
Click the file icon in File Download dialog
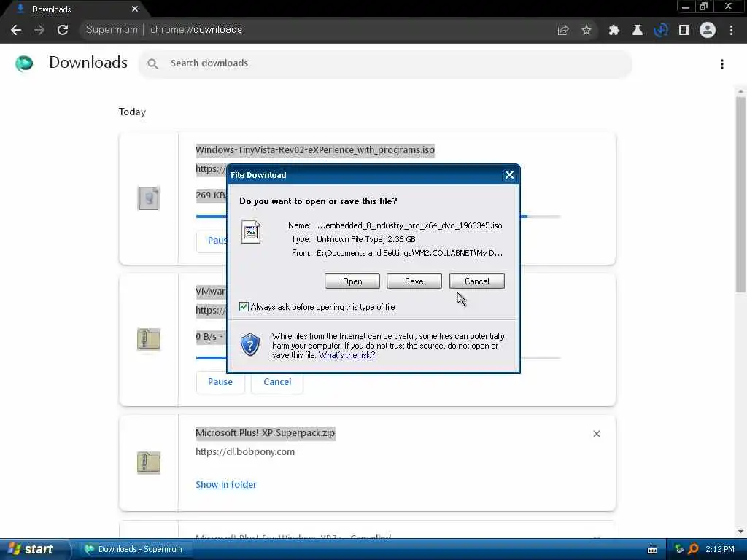(x=251, y=232)
